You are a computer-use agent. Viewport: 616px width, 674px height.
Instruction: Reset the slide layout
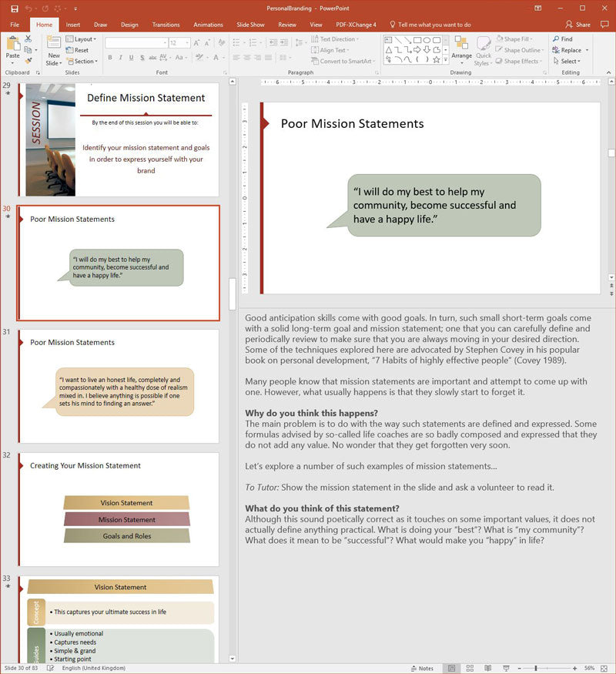(x=77, y=50)
